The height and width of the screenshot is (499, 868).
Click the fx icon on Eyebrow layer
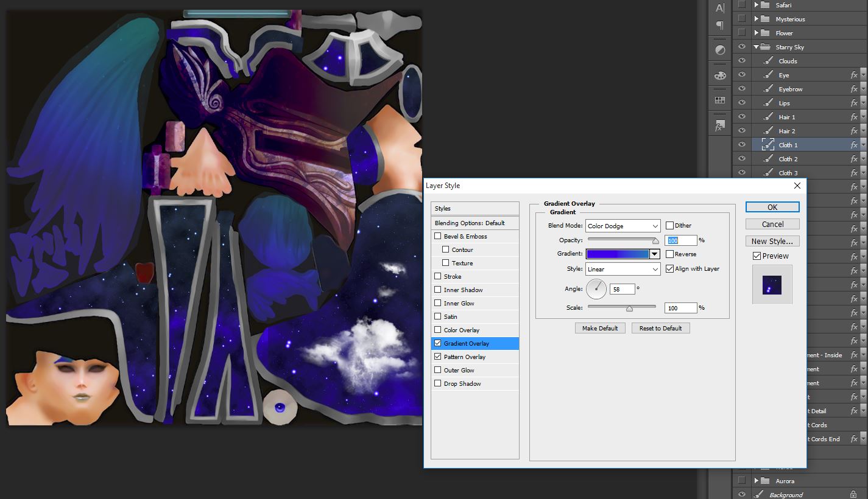[x=854, y=89]
